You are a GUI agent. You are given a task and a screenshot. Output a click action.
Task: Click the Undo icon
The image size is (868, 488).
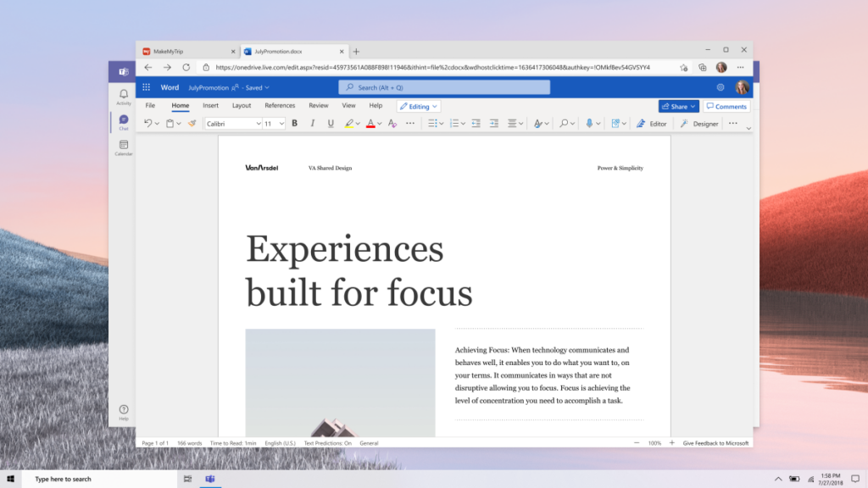pos(147,123)
